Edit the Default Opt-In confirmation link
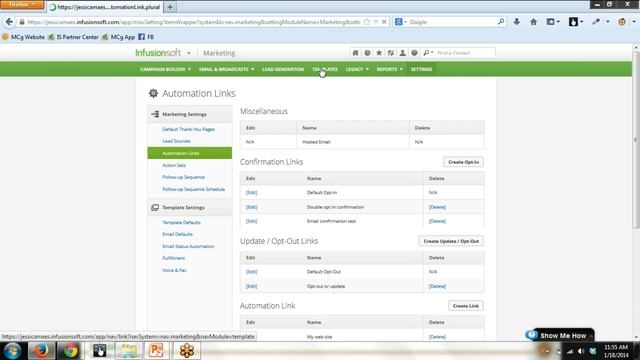Screen dimensions: 640x360 click(x=251, y=193)
